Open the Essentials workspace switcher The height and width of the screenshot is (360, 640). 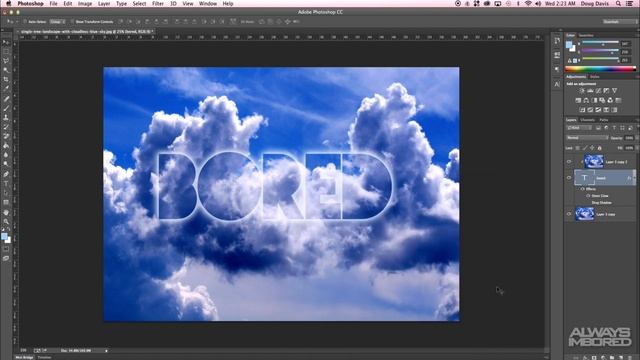click(620, 21)
